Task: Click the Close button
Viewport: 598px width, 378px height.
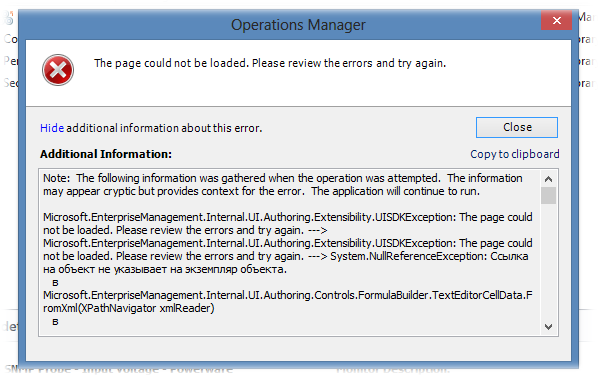Action: pos(517,127)
